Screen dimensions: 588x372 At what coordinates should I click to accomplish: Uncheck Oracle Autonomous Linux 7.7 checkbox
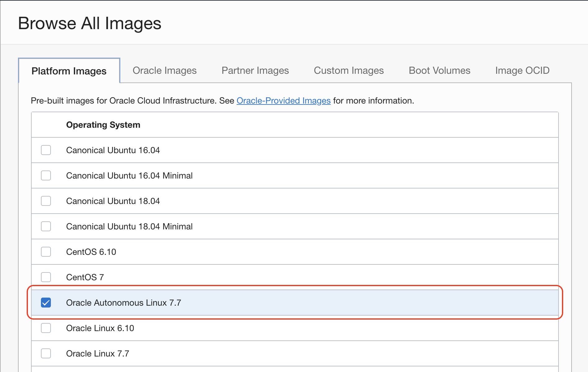[46, 303]
